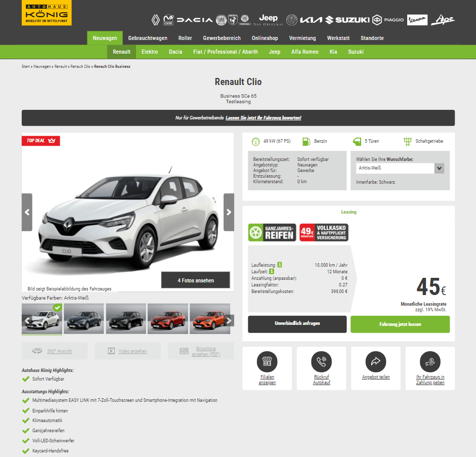Click the Suzuki brand logo
This screenshot has height=457, width=476.
click(348, 20)
